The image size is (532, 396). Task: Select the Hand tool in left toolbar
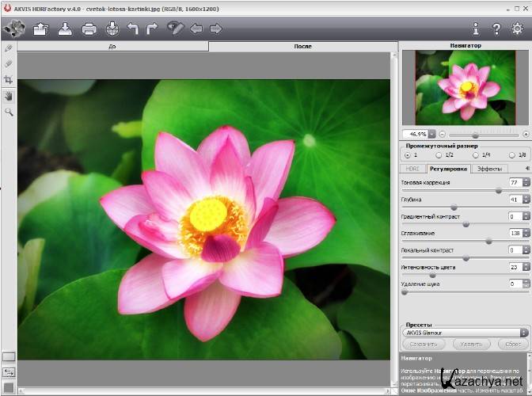tap(9, 96)
